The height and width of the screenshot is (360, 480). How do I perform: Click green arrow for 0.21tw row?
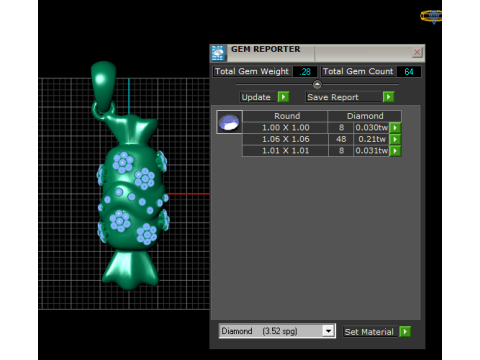(x=395, y=139)
